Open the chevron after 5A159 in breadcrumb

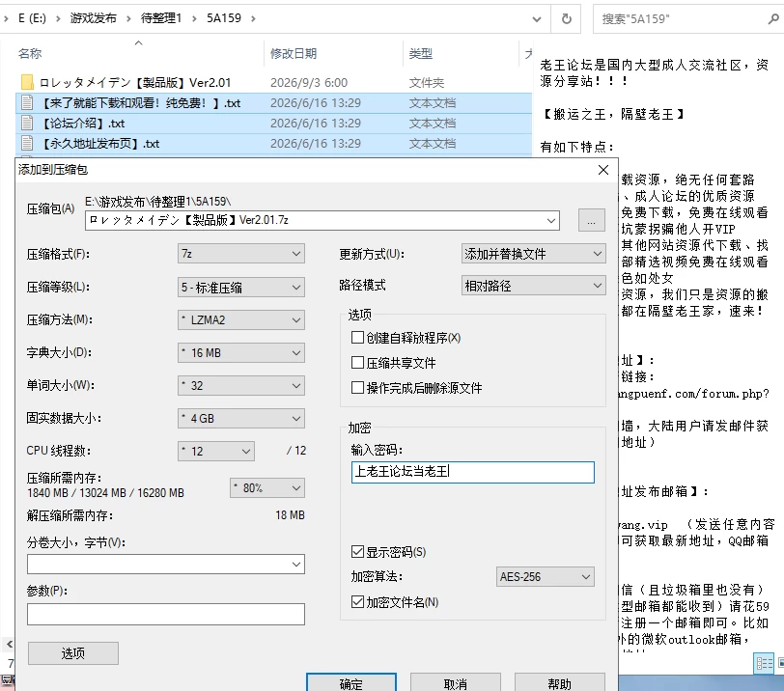tap(253, 19)
